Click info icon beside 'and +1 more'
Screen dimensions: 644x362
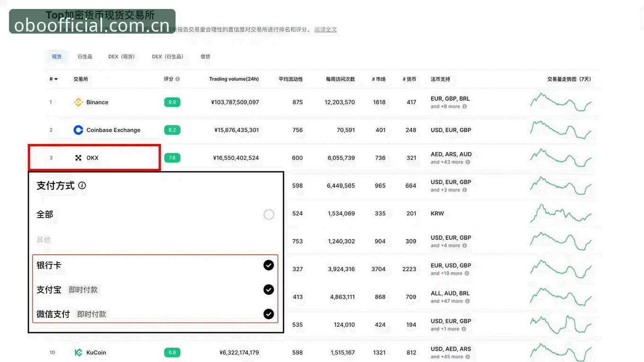point(465,329)
